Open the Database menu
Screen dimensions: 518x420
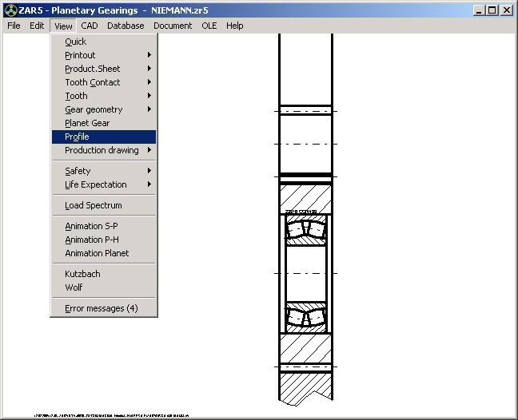[126, 26]
